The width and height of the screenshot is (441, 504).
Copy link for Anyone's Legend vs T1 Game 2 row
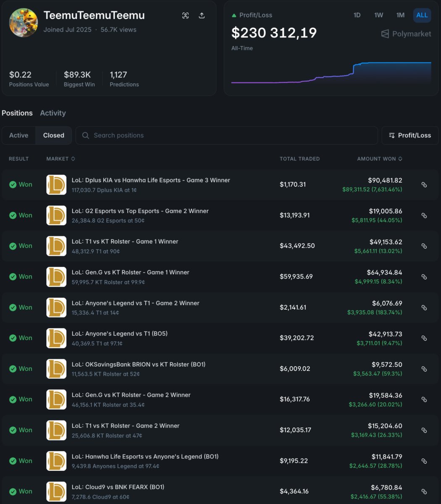coord(424,307)
